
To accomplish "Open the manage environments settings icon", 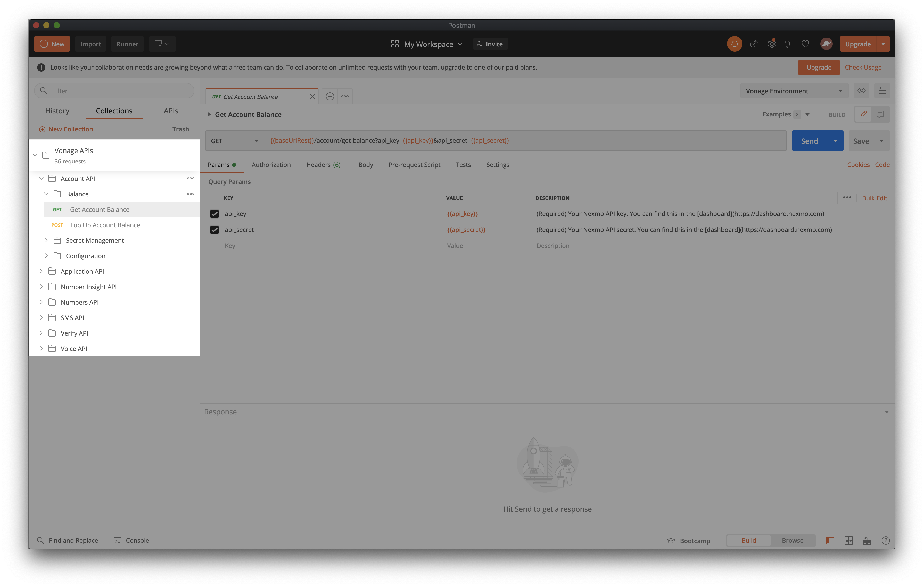I will [x=882, y=91].
